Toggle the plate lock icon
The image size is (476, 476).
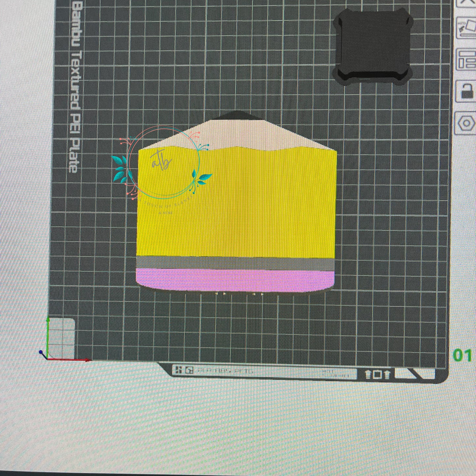[466, 91]
